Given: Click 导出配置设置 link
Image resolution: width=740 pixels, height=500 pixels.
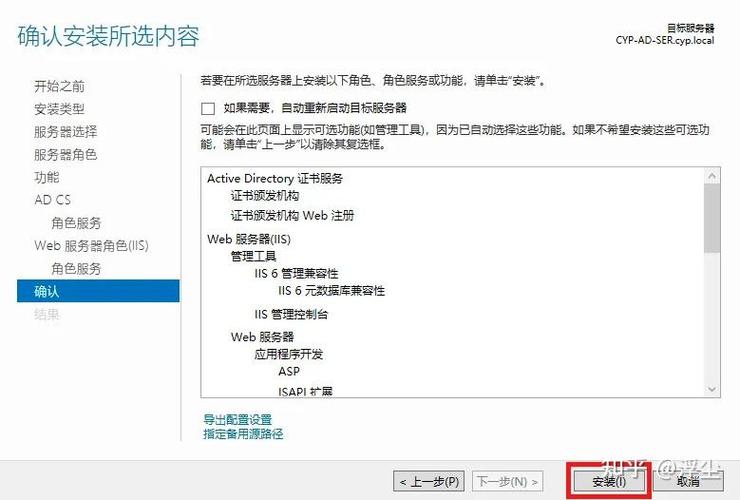Looking at the screenshot, I should [x=237, y=419].
